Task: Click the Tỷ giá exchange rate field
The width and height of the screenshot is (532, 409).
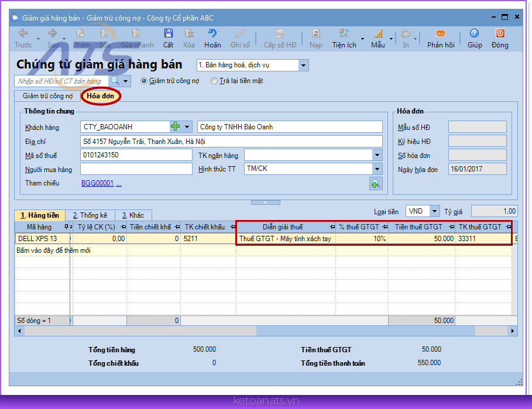Action: [x=494, y=211]
